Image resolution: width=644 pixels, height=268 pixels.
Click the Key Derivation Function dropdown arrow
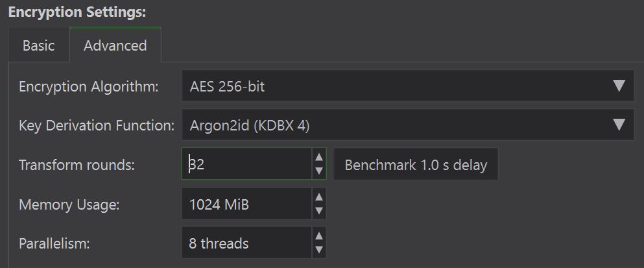click(619, 125)
